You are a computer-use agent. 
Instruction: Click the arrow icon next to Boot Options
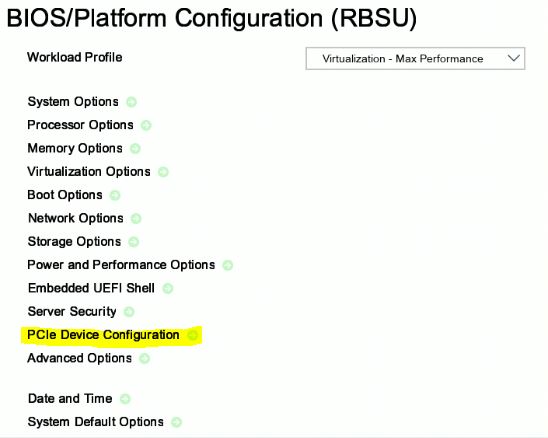click(115, 195)
